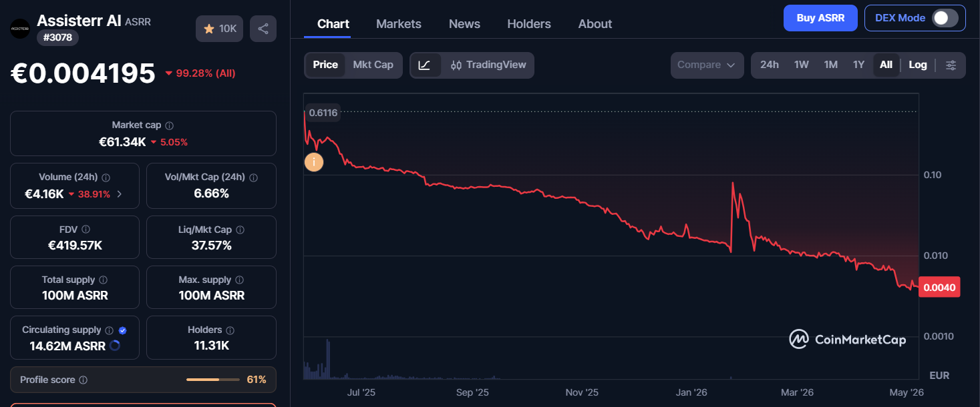Screen dimensions: 980x407
Task: Click the Profile score info icon
Action: point(83,380)
